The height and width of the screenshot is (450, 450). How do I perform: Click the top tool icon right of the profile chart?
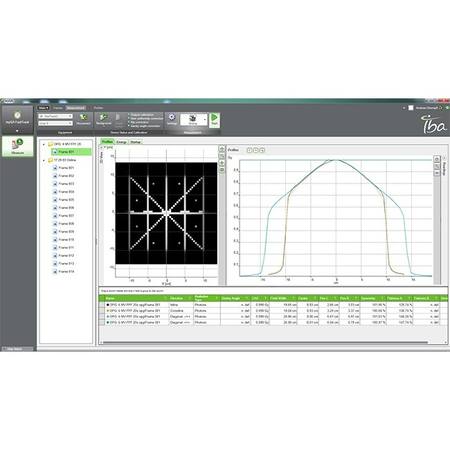click(x=437, y=159)
